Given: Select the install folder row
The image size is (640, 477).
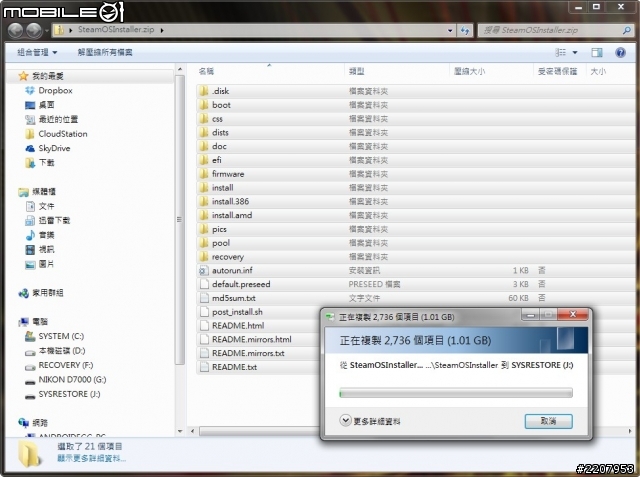Looking at the screenshot, I should pyautogui.click(x=414, y=188).
